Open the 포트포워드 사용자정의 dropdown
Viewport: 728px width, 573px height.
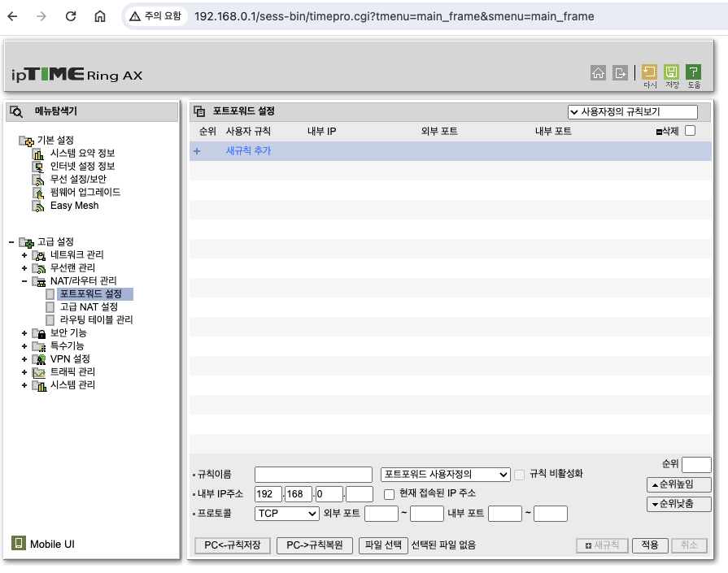pyautogui.click(x=445, y=474)
